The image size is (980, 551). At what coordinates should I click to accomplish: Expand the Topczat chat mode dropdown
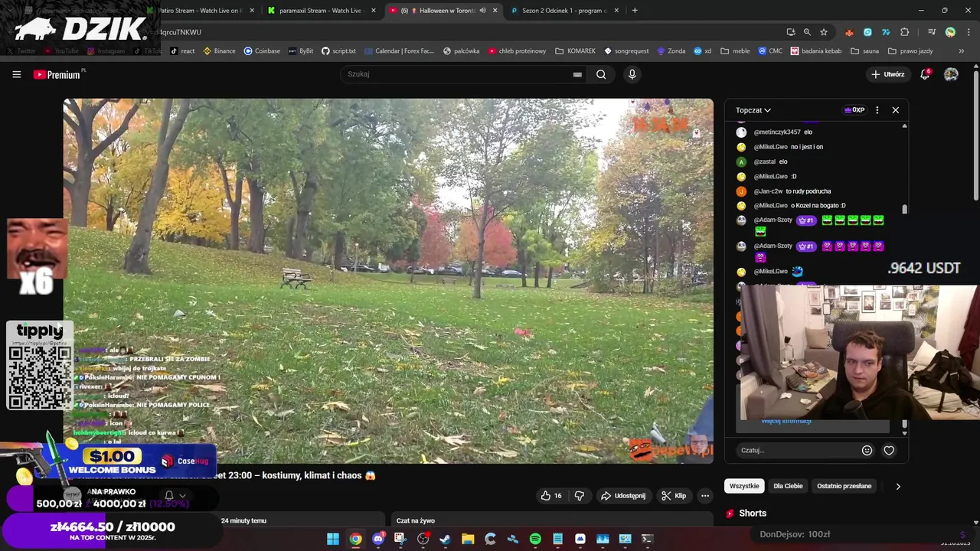[x=753, y=110]
